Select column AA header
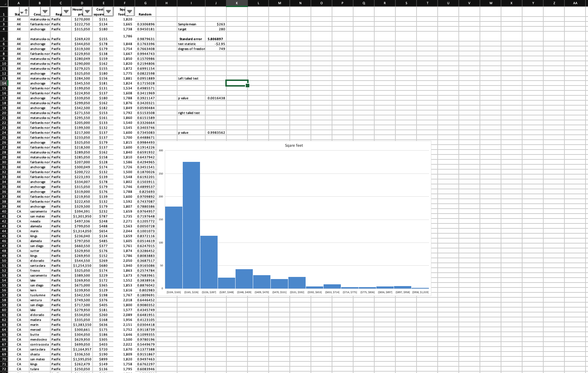Viewport: 588px width, 373px height. coord(575,3)
